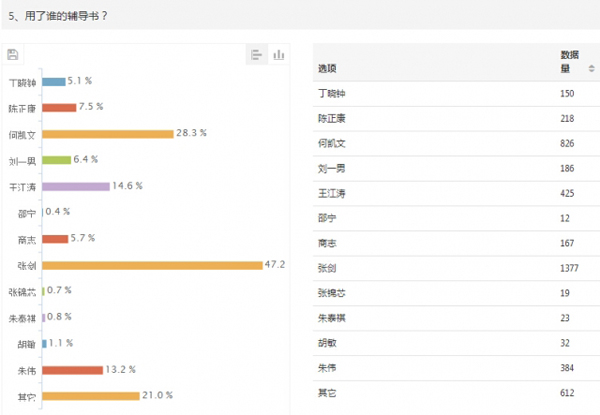Click the 王江涛 purple bar
The image size is (600, 415).
point(76,187)
